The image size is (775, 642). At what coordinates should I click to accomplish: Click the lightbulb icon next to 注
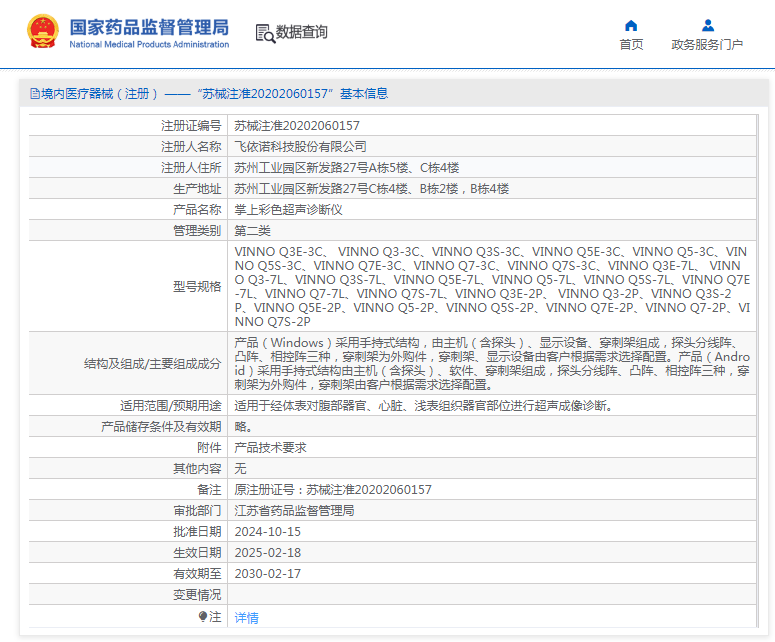pyautogui.click(x=203, y=617)
